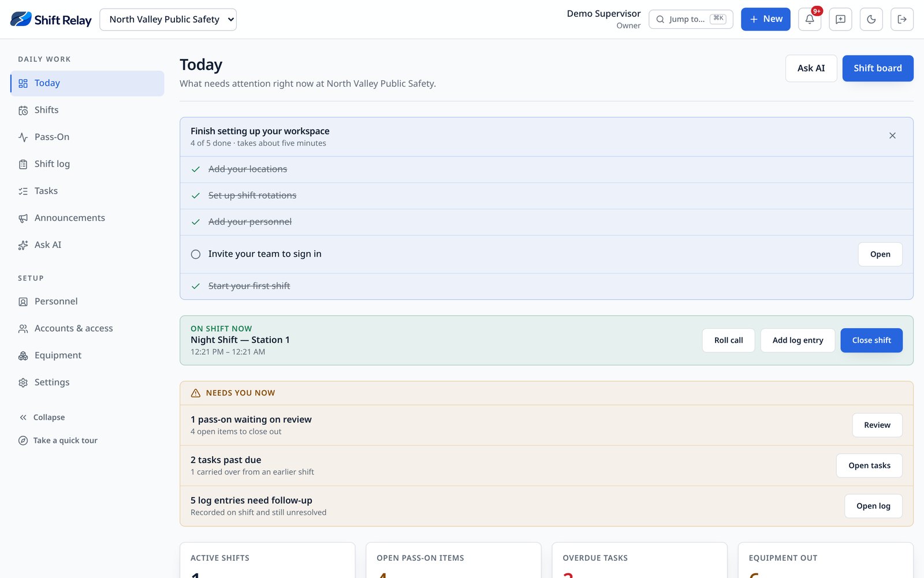The image size is (924, 578).
Task: Click the New button
Action: (765, 19)
